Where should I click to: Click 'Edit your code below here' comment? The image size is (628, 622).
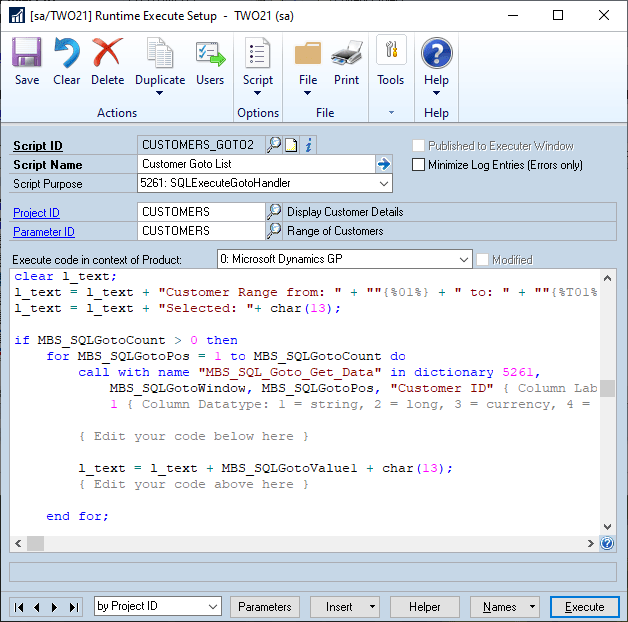[x=194, y=436]
